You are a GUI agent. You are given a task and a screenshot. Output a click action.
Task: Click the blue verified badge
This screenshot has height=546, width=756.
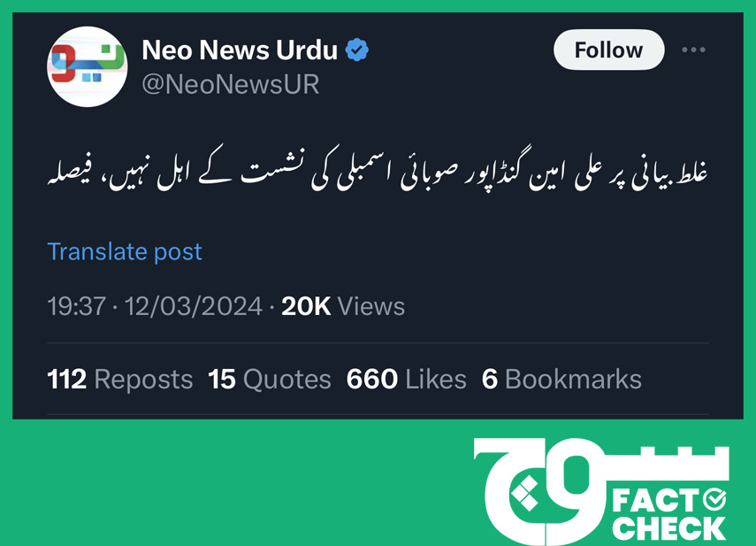click(357, 50)
